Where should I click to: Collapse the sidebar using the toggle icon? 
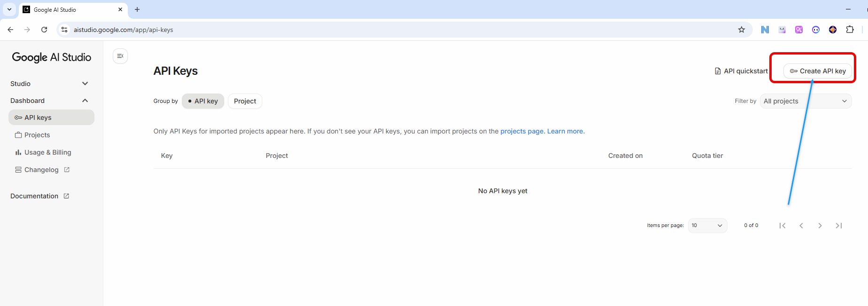pos(120,56)
